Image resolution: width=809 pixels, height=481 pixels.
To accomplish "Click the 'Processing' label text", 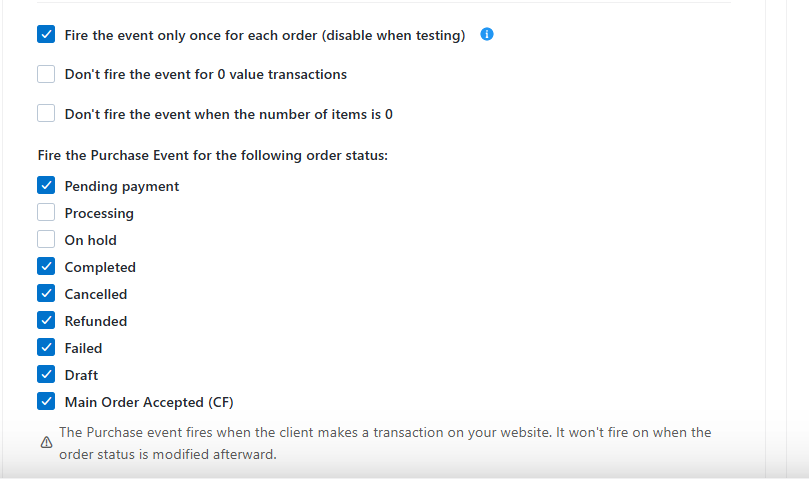I will click(x=99, y=213).
